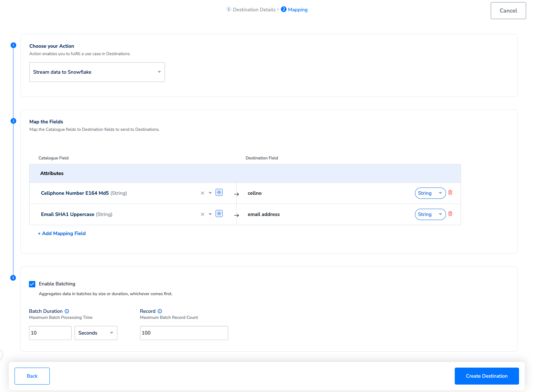Show Batch Duration info tooltip icon
This screenshot has width=536, height=392.
[x=67, y=311]
